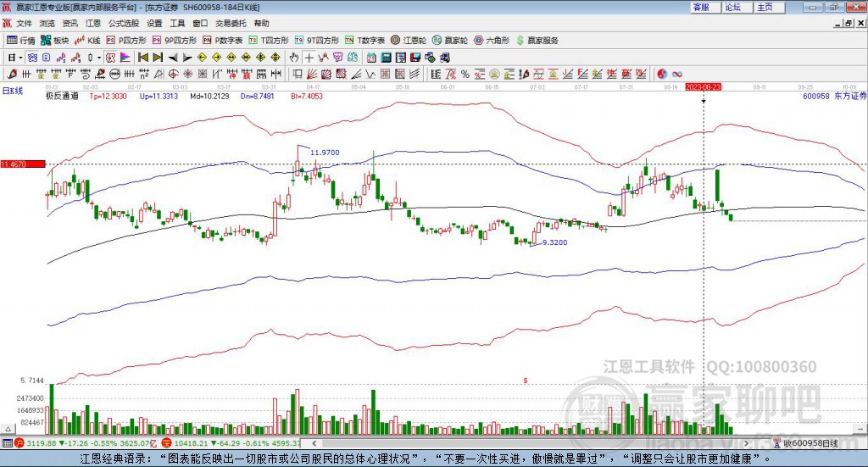Go to previous stock with left arrow
This screenshot has height=467, width=868.
pos(173,58)
